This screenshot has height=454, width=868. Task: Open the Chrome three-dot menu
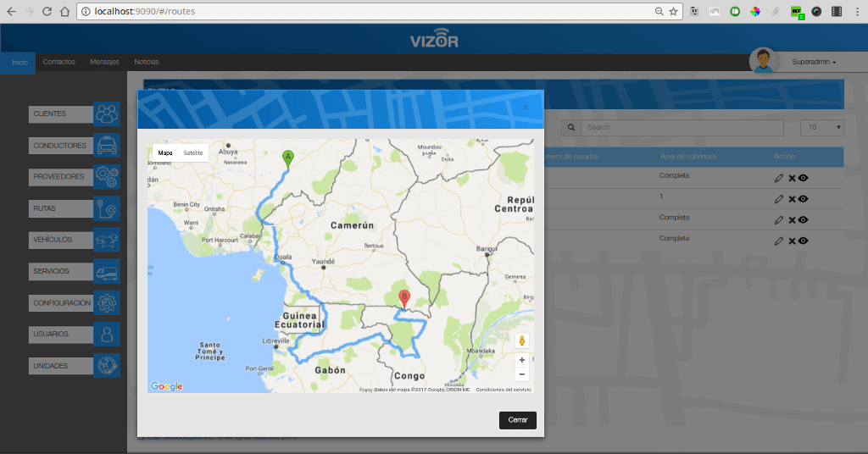tap(856, 11)
